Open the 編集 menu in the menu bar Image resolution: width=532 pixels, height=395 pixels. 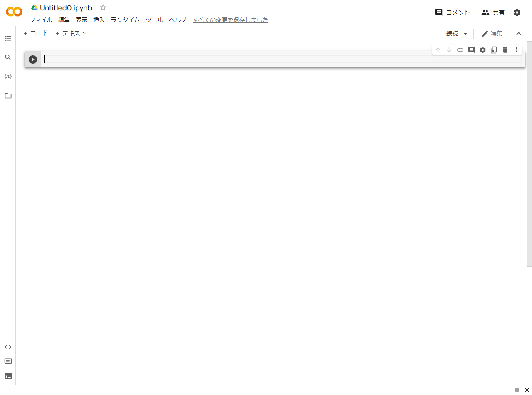tap(64, 20)
